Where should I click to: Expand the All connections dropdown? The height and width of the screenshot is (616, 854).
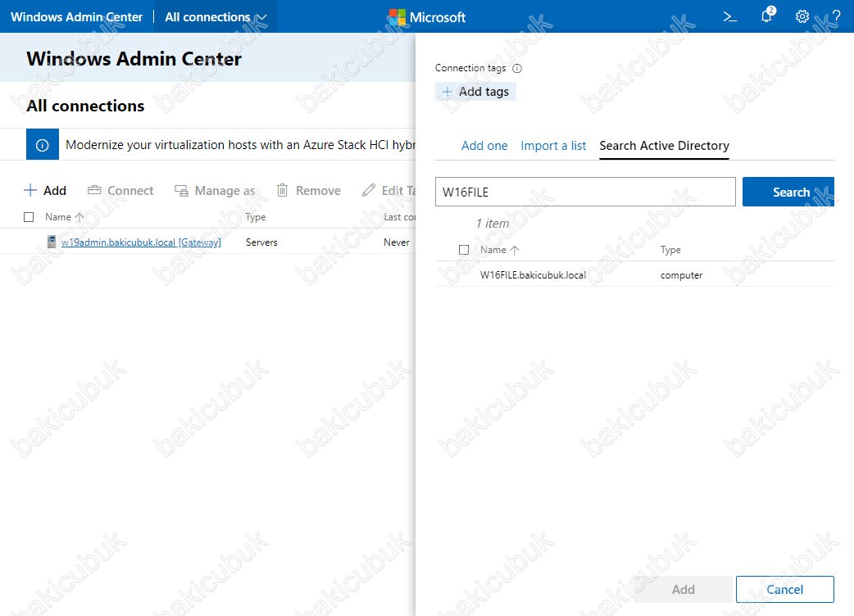pos(216,17)
